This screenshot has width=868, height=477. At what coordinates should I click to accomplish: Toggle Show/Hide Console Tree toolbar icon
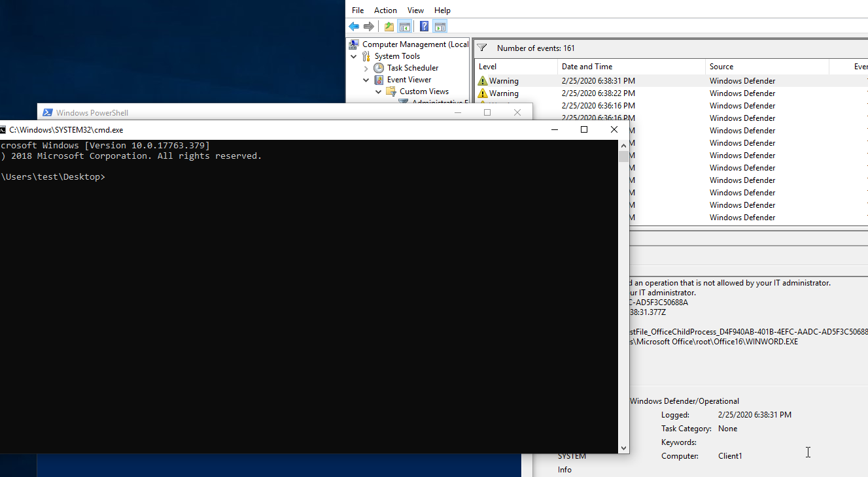[x=405, y=27]
